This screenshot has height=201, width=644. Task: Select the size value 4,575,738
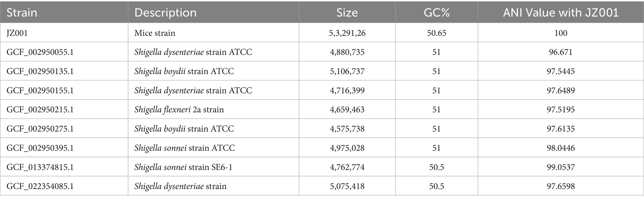pyautogui.click(x=347, y=129)
